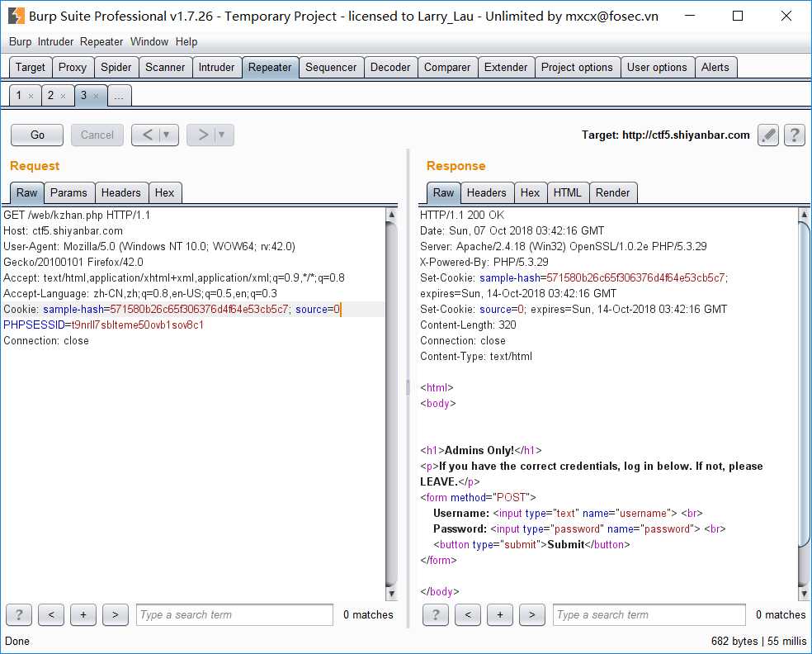The height and width of the screenshot is (654, 812).
Task: Switch to the Target tab
Action: click(31, 68)
